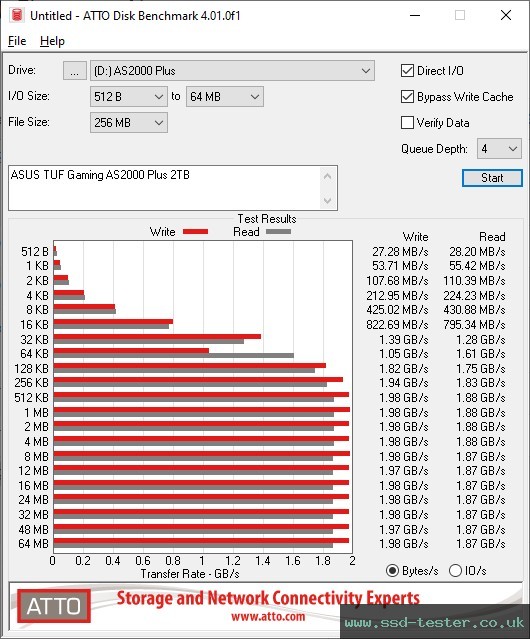Click into the description text box
Viewport: 530px width, 639px height.
pos(165,188)
